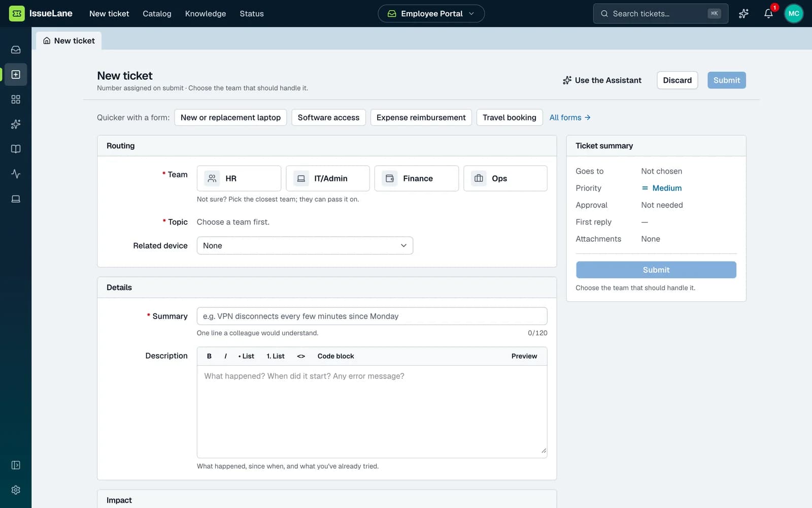Click the 'Not needed' approval value
The image size is (812, 508).
(x=662, y=205)
